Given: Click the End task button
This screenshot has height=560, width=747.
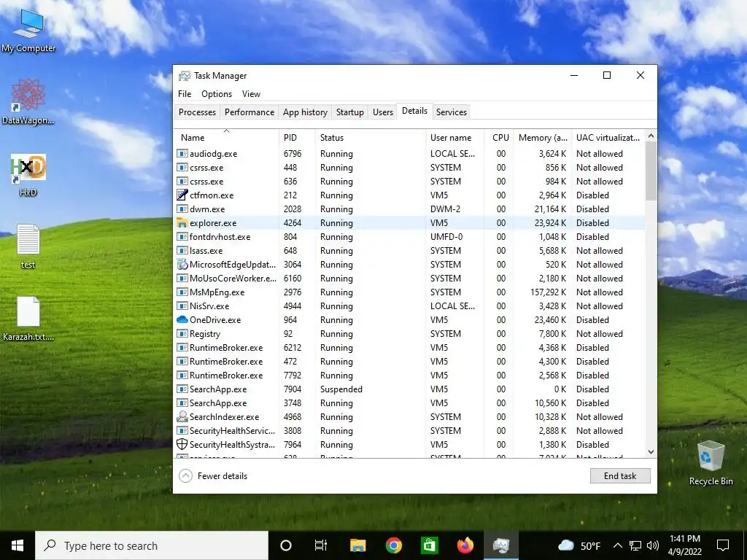Looking at the screenshot, I should 620,475.
